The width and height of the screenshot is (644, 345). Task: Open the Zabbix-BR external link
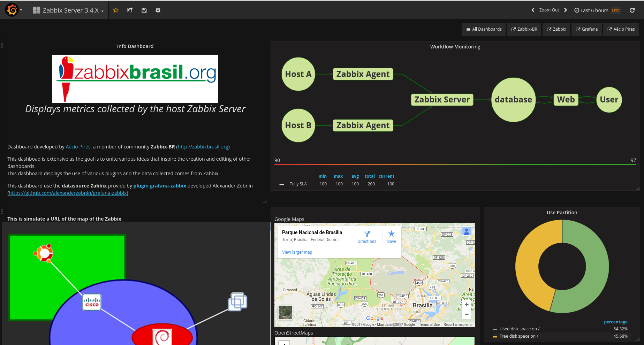524,29
